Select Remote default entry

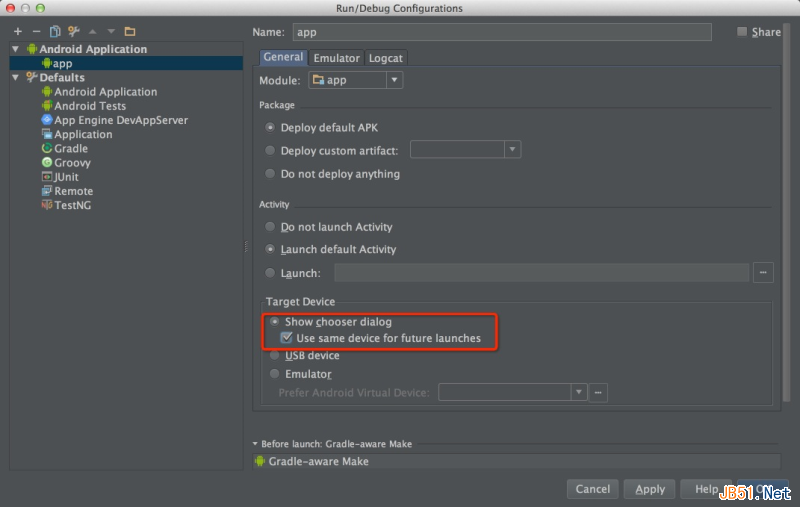pos(67,191)
